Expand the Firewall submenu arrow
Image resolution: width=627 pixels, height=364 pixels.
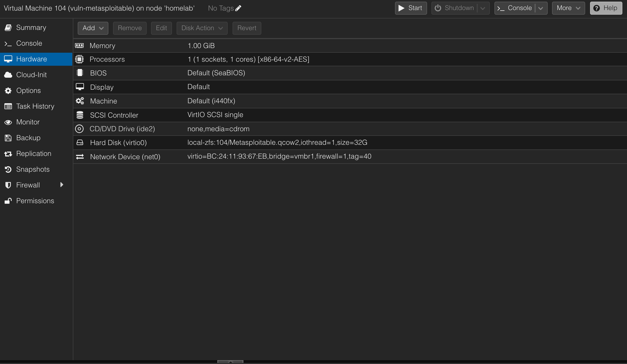(62, 185)
